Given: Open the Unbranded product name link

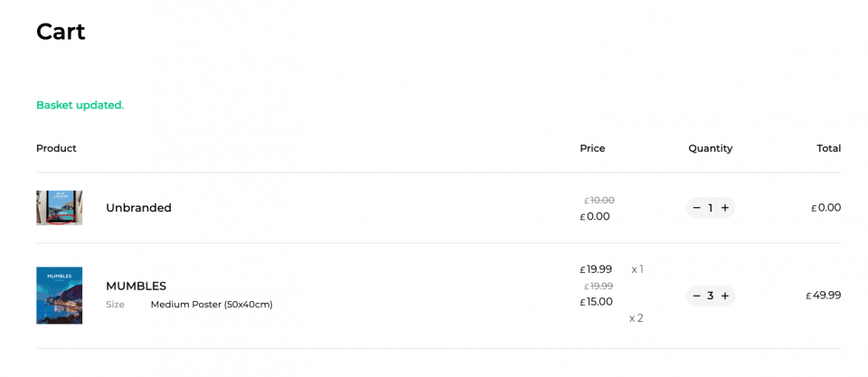Looking at the screenshot, I should click(138, 208).
